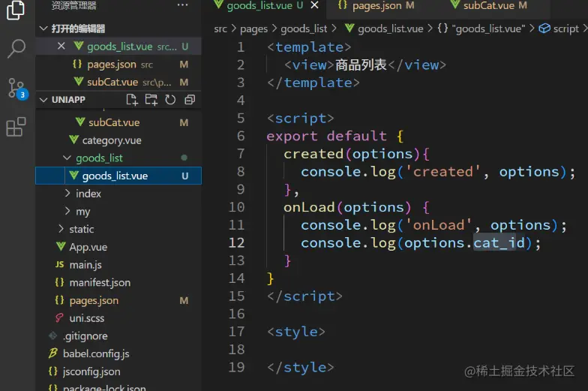
Task: Open pages.json in UNIAPP file tree
Action: coord(118,300)
